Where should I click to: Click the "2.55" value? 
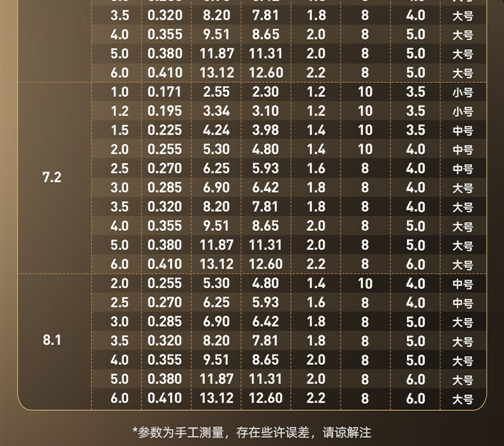216,92
